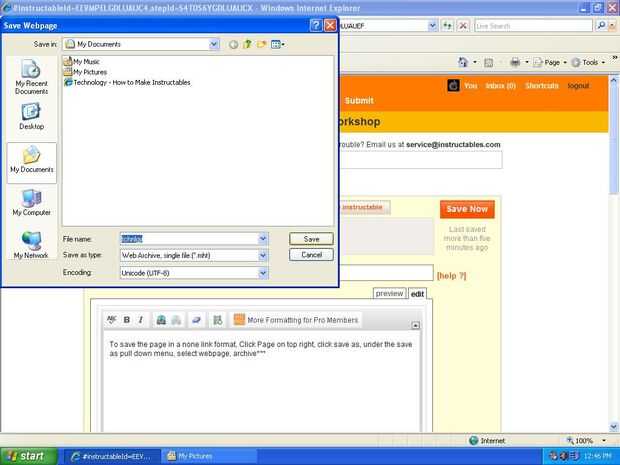Switch to Internet Explorer taskbar item
The width and height of the screenshot is (620, 465).
coord(112,456)
